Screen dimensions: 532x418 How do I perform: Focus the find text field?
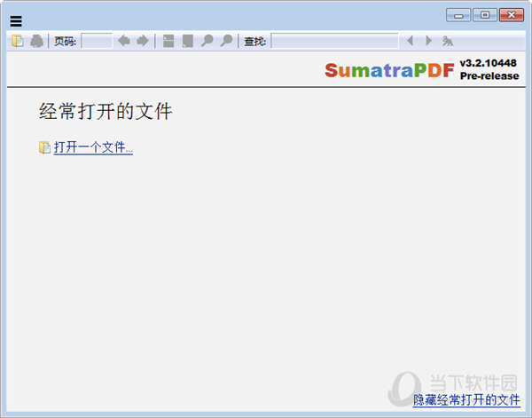(334, 41)
